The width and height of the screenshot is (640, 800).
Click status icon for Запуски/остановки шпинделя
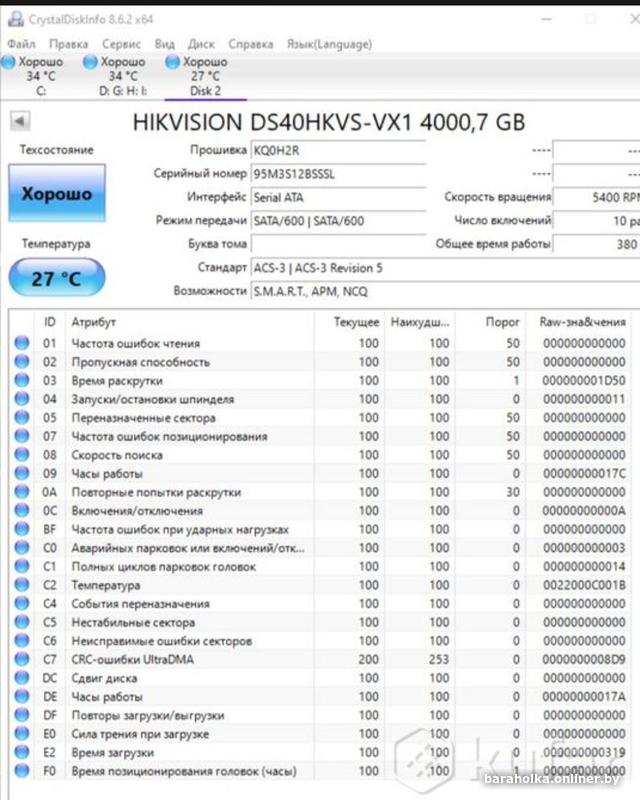pyautogui.click(x=22, y=399)
